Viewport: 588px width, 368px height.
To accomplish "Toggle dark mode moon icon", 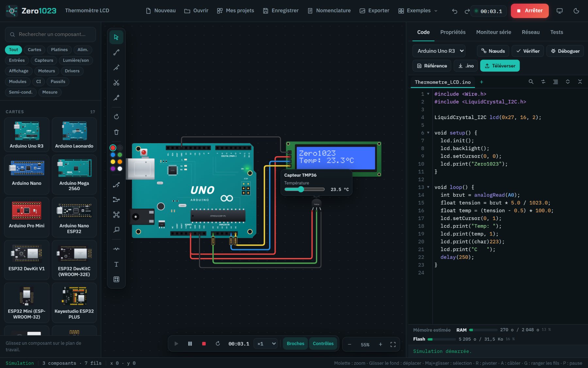I will [576, 11].
